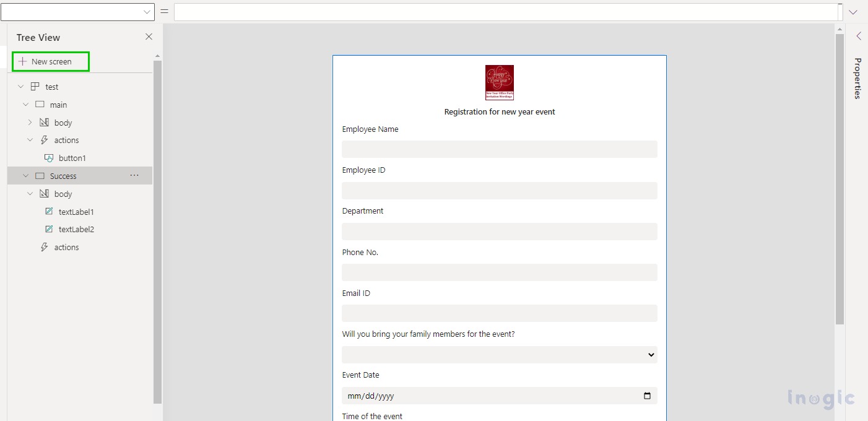Open the Event Date calendar picker
This screenshot has width=868, height=421.
click(x=647, y=396)
